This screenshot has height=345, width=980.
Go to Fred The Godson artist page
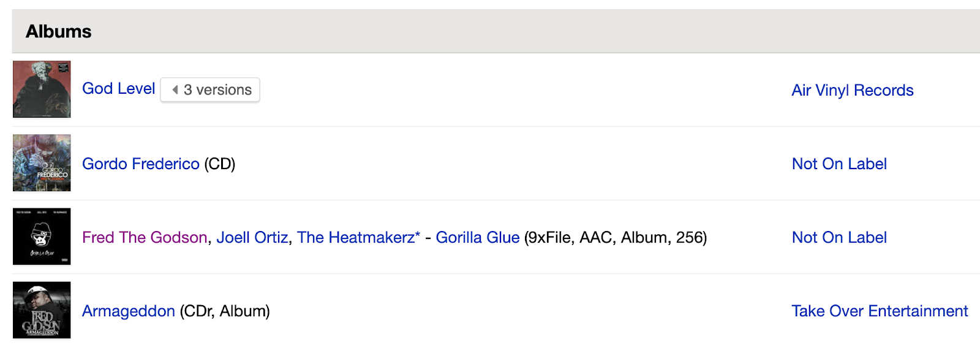[x=145, y=237]
